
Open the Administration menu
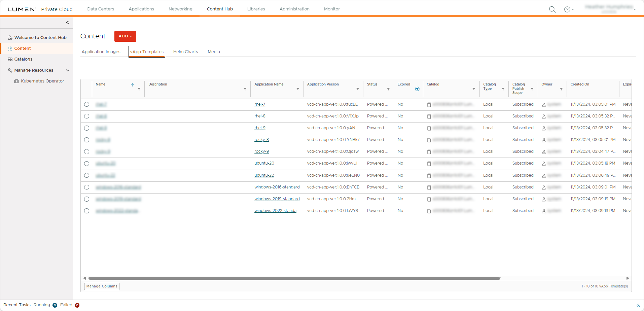[294, 9]
